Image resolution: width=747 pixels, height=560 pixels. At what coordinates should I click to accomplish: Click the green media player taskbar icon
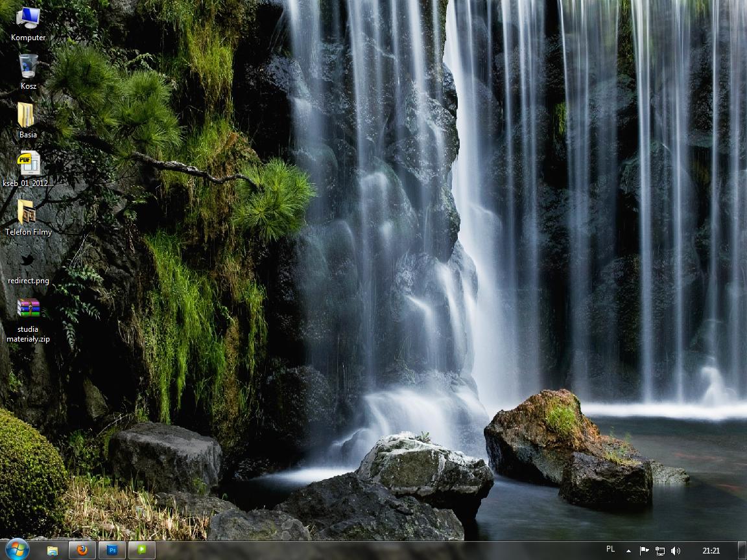(x=142, y=550)
